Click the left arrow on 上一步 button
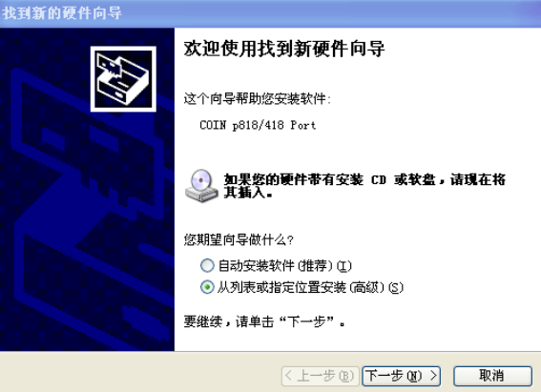The height and width of the screenshot is (392, 541). [289, 376]
